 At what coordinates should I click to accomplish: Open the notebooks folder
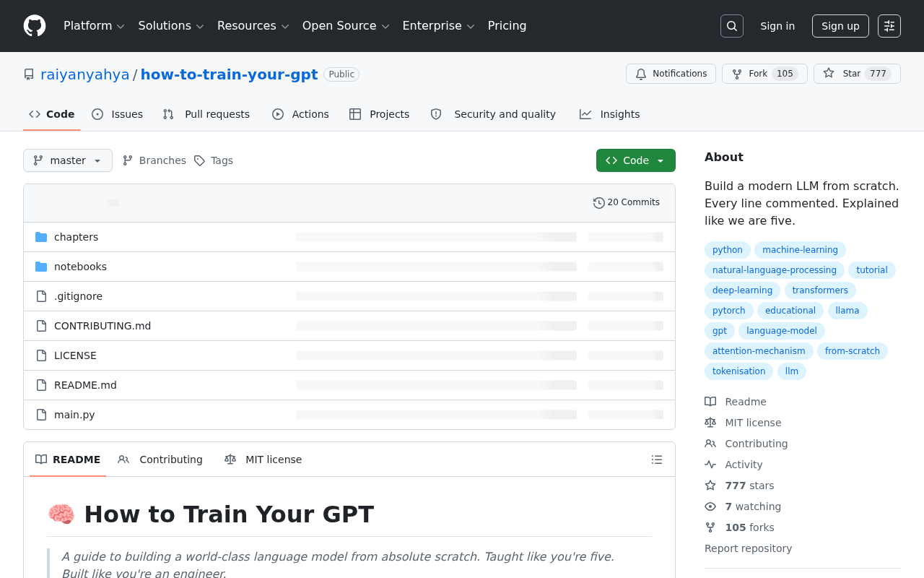[80, 267]
